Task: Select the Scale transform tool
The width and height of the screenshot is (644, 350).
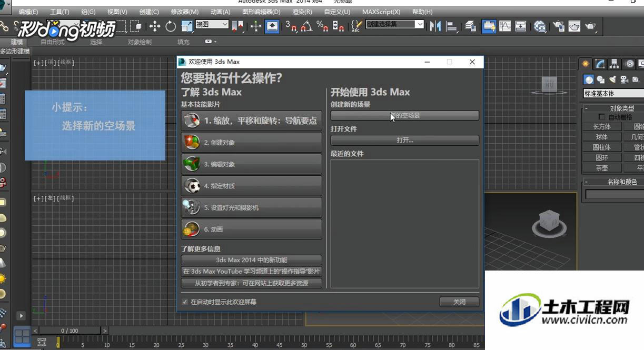Action: tap(187, 26)
